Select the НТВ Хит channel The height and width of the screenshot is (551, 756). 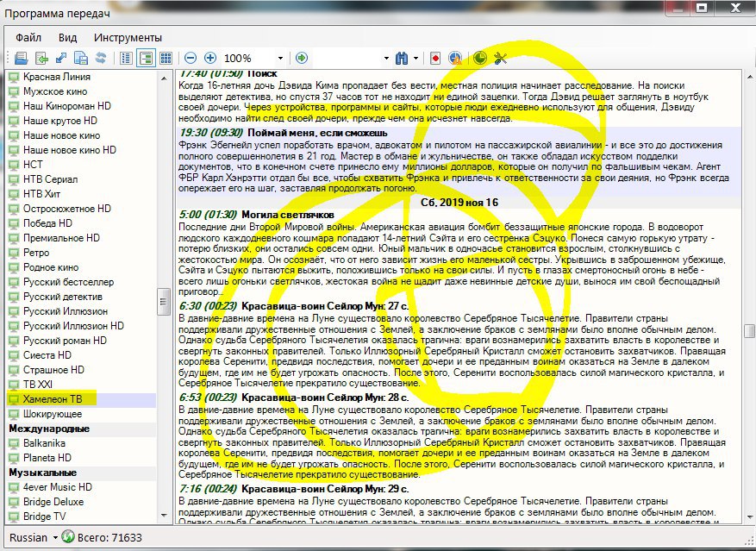point(41,194)
